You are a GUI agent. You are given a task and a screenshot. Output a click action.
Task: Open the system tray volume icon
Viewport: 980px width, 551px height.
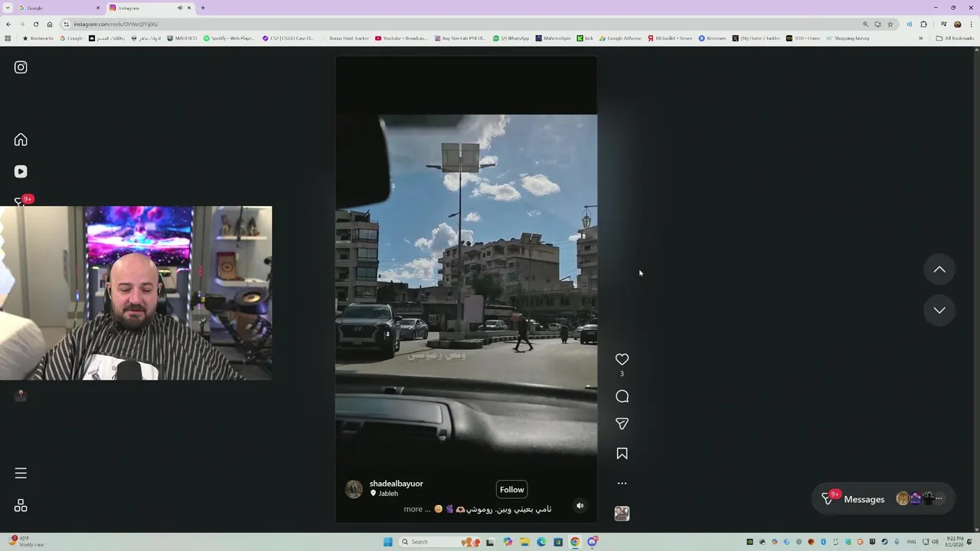[x=935, y=542]
